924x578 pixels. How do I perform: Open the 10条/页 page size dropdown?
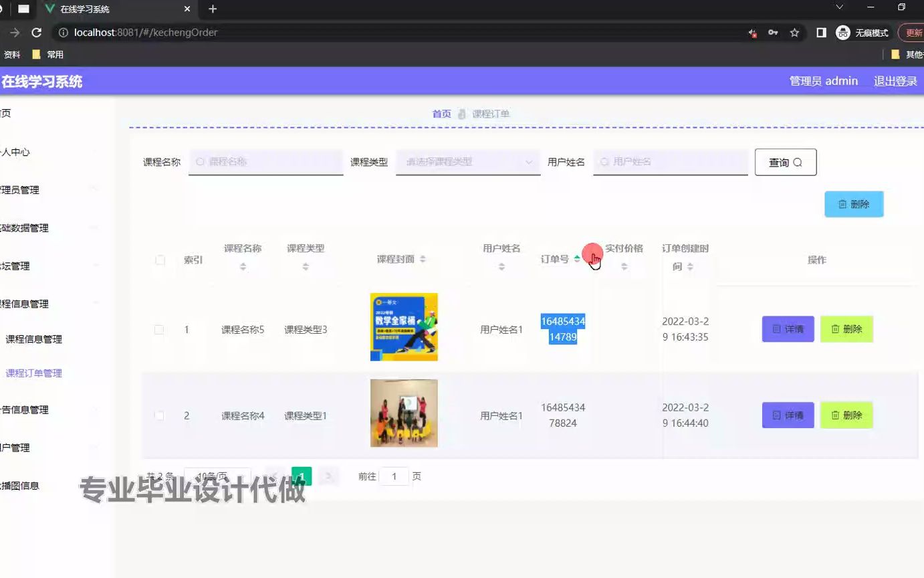click(218, 476)
